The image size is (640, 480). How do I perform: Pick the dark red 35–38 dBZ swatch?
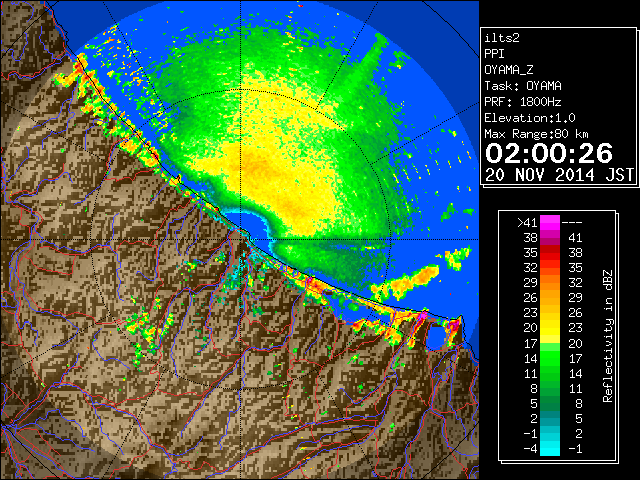[550, 253]
